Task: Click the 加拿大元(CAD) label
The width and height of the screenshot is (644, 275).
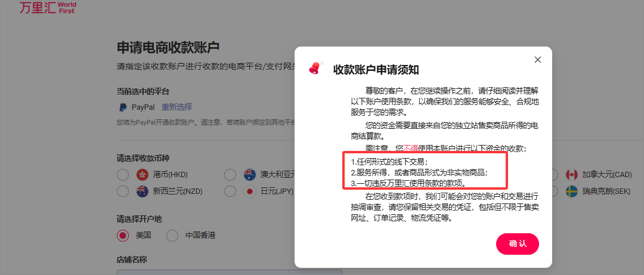Action: (x=606, y=175)
